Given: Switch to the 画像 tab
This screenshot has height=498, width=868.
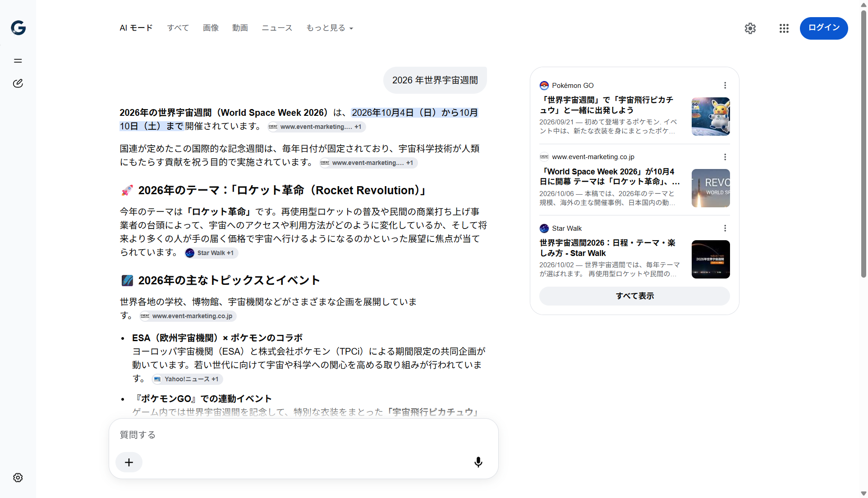Looking at the screenshot, I should pyautogui.click(x=211, y=28).
